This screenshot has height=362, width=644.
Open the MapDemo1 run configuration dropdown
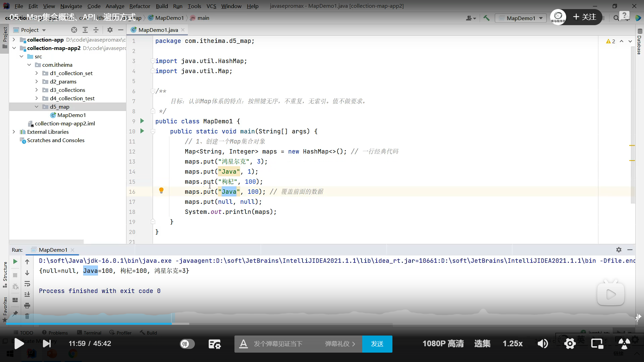tap(521, 18)
